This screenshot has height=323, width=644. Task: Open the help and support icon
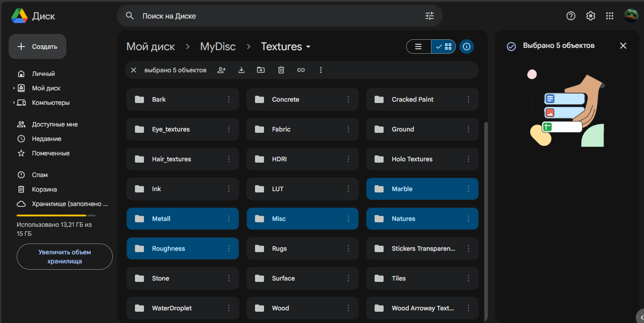pyautogui.click(x=571, y=16)
